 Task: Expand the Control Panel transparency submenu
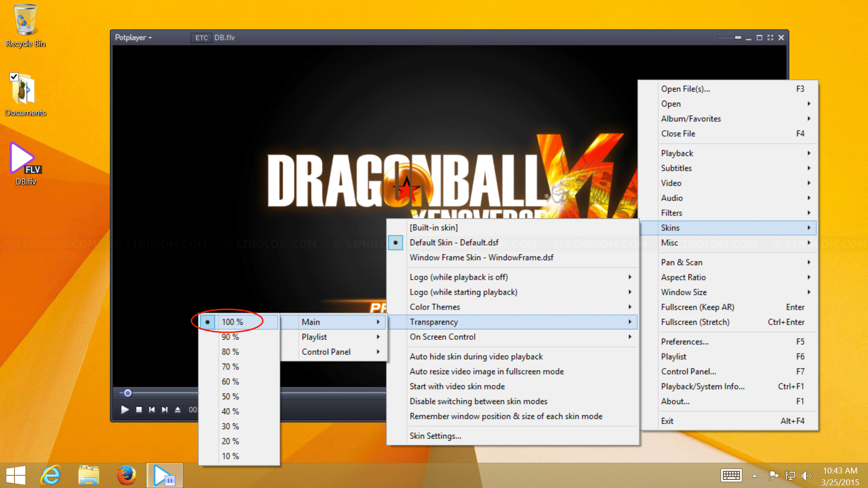(334, 352)
